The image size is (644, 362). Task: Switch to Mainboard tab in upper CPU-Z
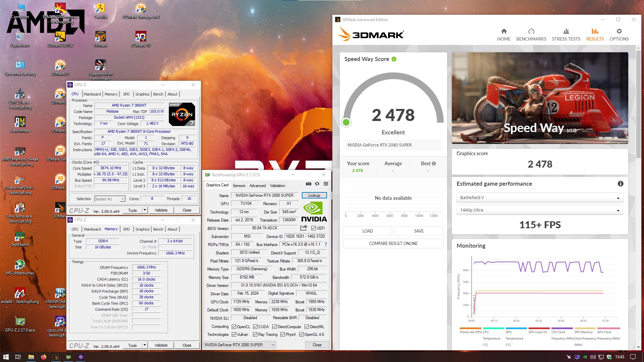point(92,94)
